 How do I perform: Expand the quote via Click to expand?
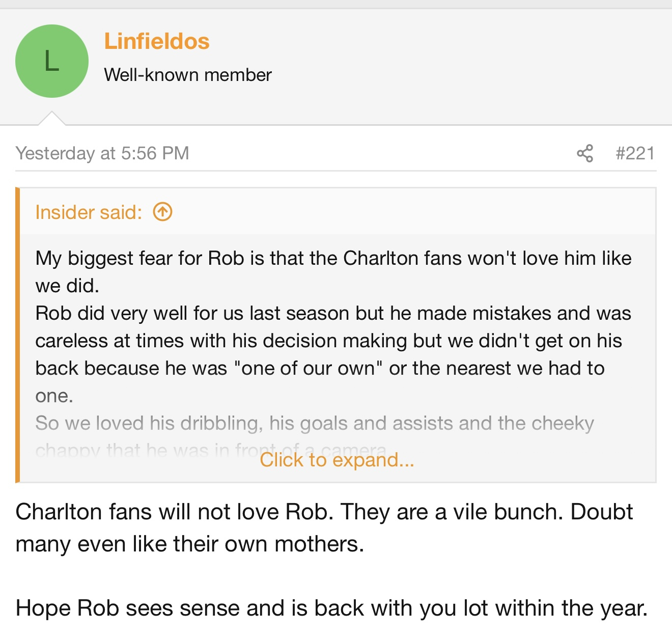pos(337,460)
